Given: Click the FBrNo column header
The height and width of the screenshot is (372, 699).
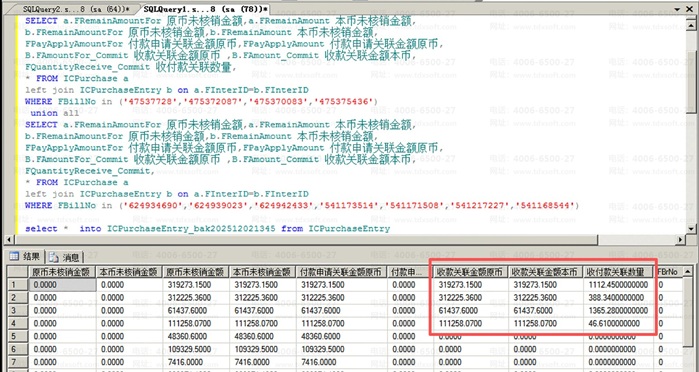Looking at the screenshot, I should tap(668, 272).
